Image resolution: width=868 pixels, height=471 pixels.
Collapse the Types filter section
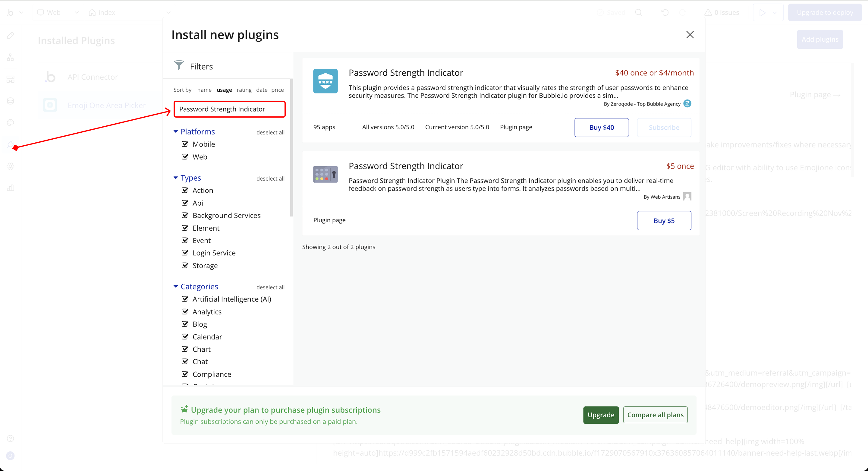(175, 178)
